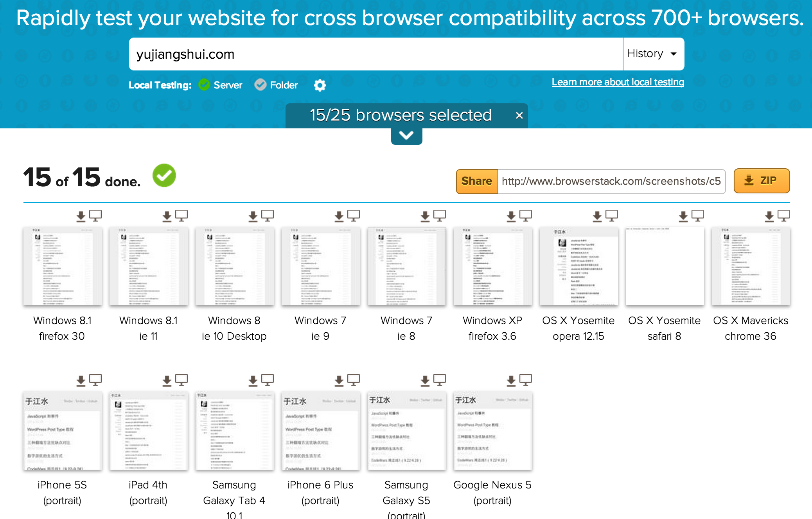Open the History dropdown
This screenshot has height=519, width=812.
pos(654,54)
